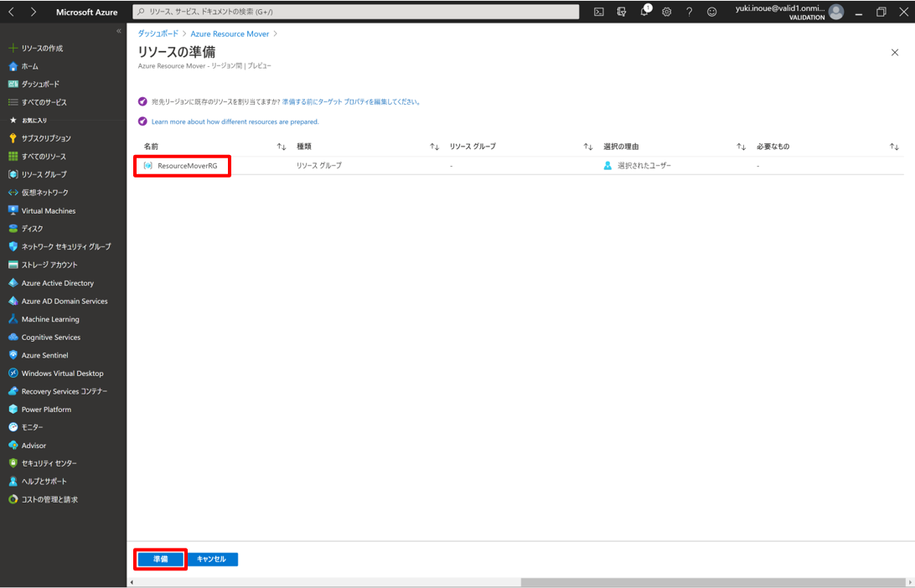Sort table by 種類 column
This screenshot has width=915, height=588.
pos(434,147)
